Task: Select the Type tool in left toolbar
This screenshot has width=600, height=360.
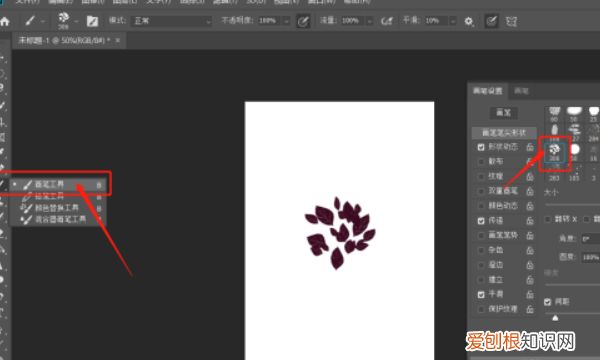Action: coord(2,314)
